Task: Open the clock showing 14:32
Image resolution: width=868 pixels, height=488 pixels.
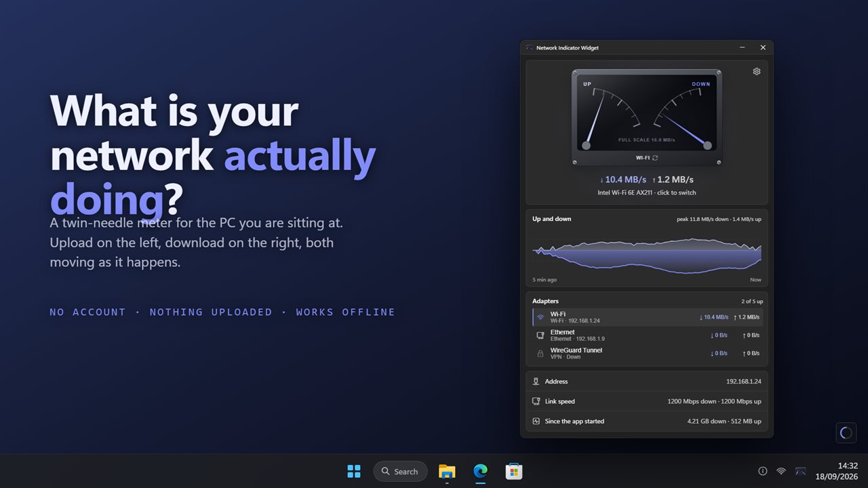Action: (x=838, y=471)
